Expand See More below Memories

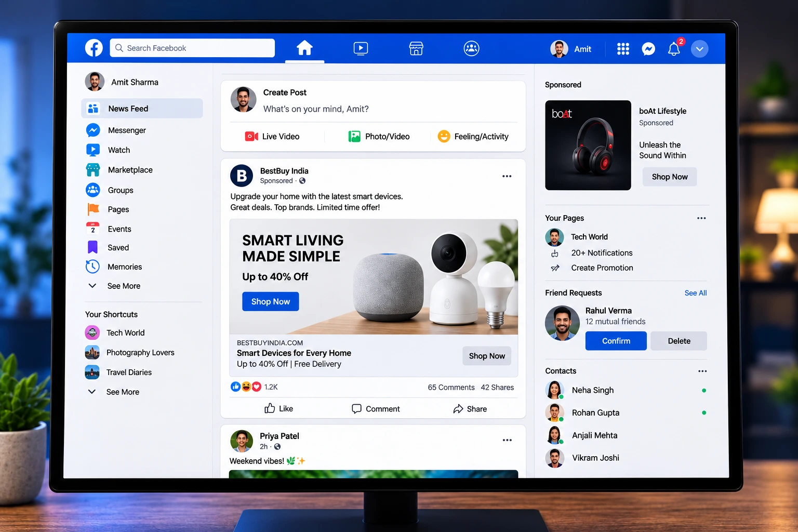tap(115, 286)
